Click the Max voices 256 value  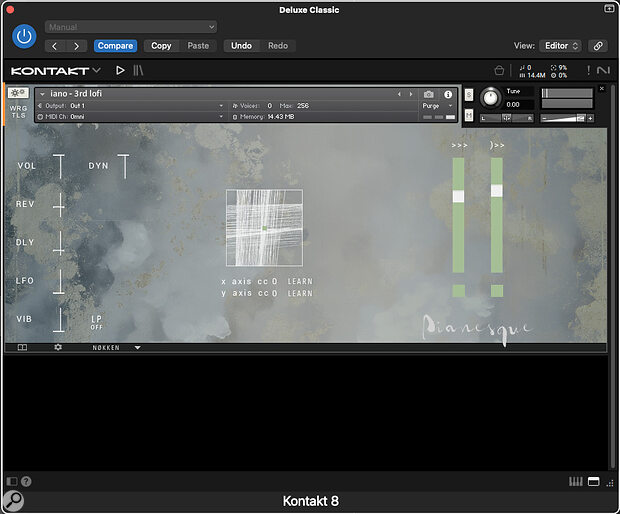(x=303, y=106)
